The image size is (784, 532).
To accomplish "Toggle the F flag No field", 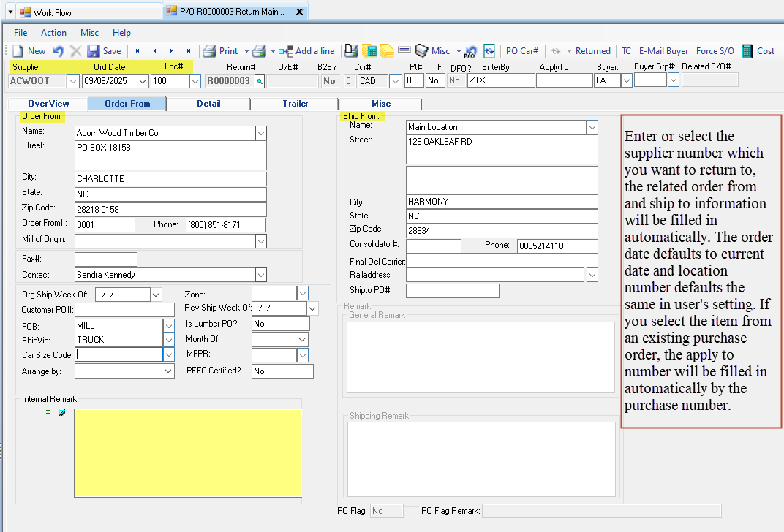I will (435, 80).
